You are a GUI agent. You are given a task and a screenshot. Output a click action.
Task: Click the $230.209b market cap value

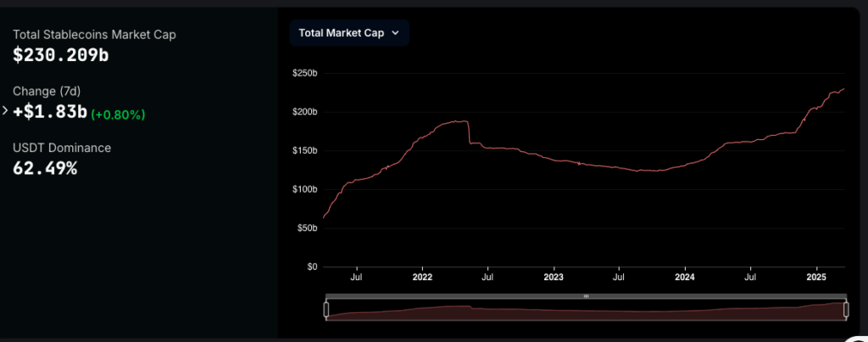tap(61, 55)
